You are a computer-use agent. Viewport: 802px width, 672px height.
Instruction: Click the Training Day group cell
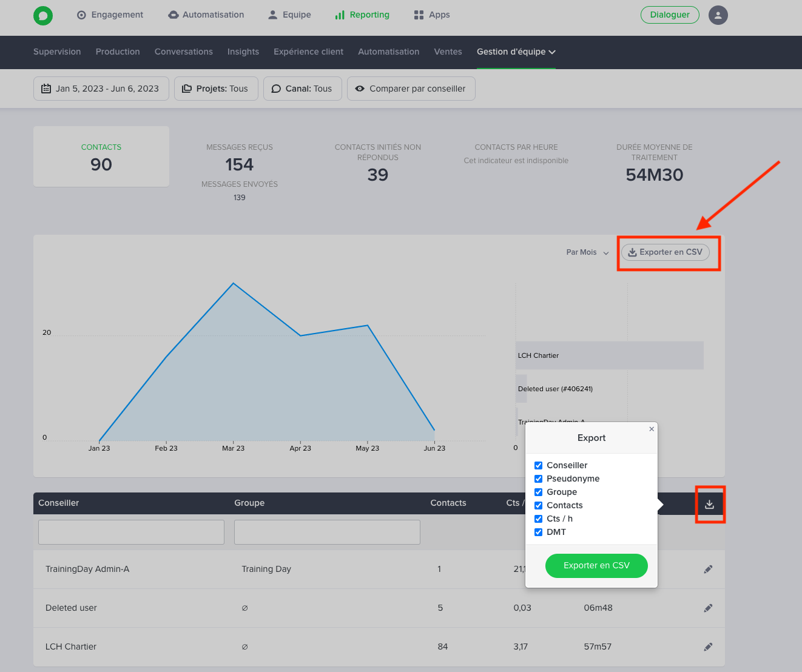click(x=266, y=569)
